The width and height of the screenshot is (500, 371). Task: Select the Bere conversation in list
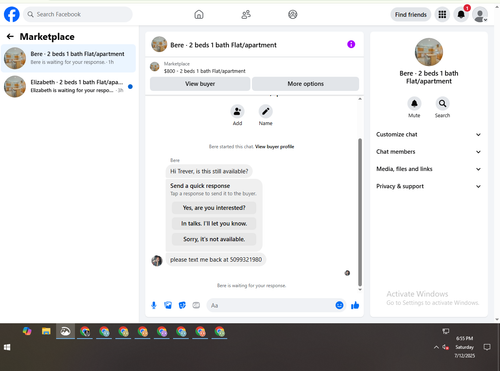tap(68, 58)
